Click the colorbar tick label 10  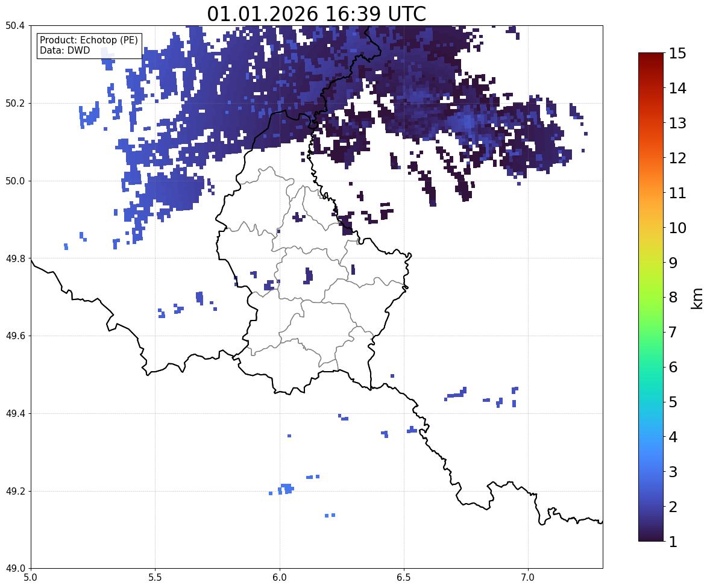[x=677, y=228]
